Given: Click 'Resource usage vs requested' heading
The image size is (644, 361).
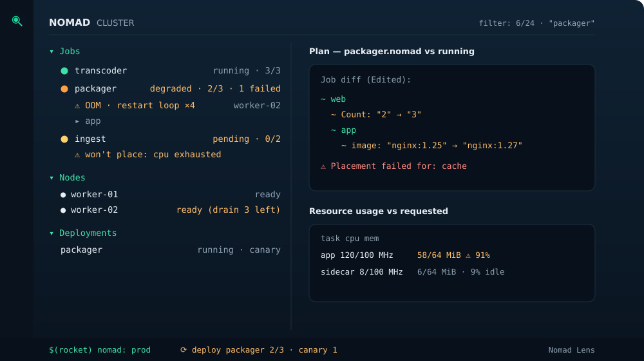Looking at the screenshot, I should 379,211.
